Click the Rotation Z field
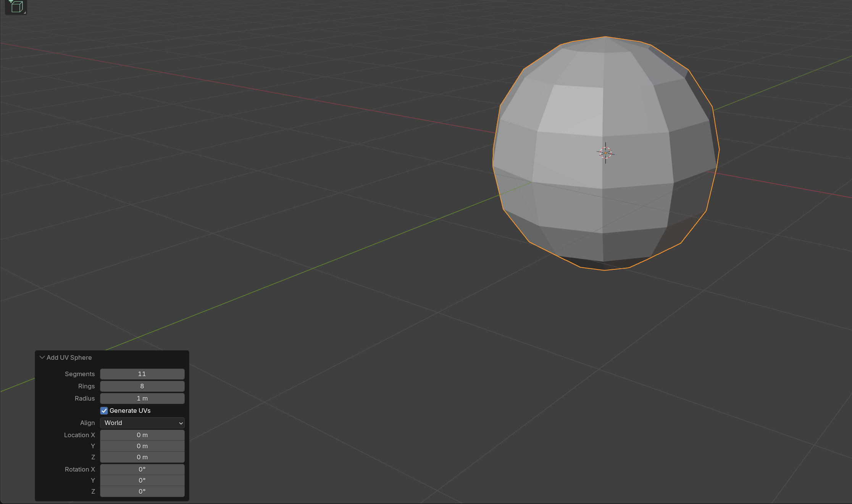The height and width of the screenshot is (504, 852). 142,491
